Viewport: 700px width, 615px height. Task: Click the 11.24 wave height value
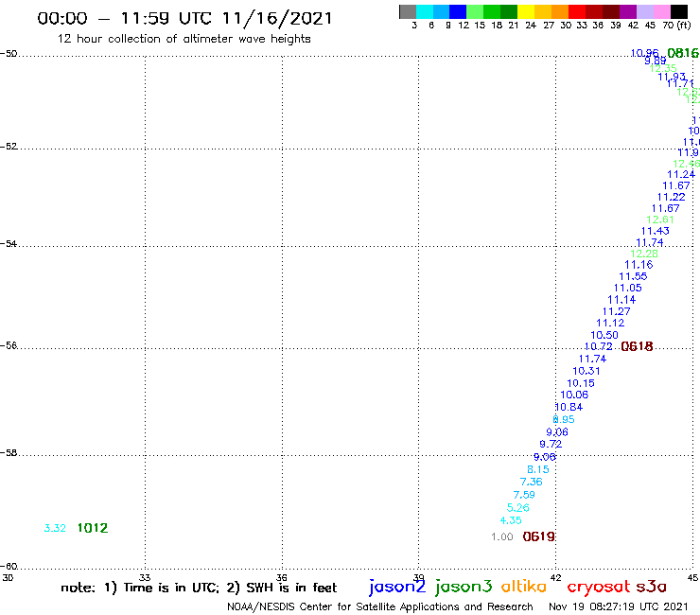(x=681, y=175)
